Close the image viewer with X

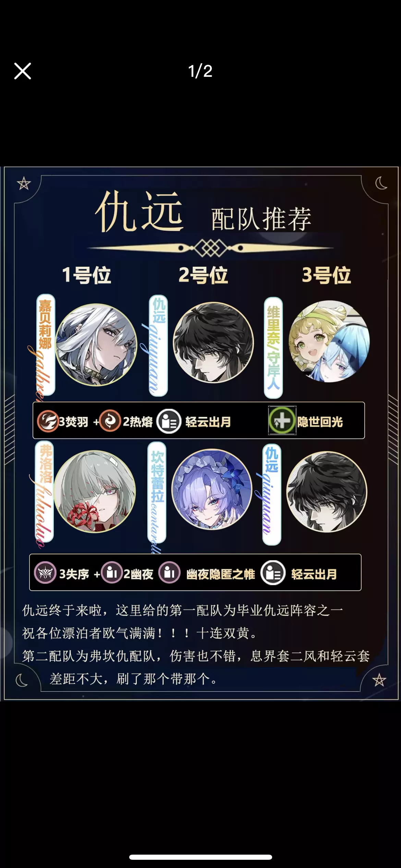(x=23, y=71)
